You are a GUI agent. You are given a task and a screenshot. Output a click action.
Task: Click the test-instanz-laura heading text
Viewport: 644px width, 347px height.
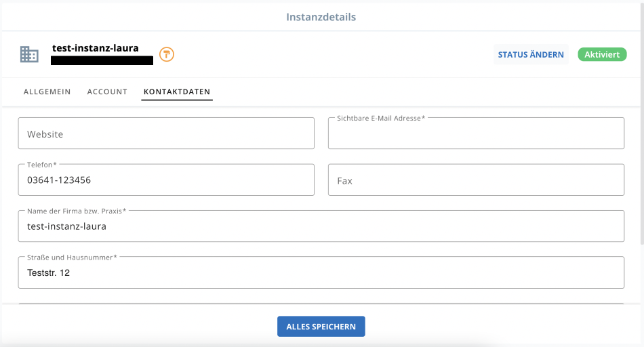click(x=95, y=48)
